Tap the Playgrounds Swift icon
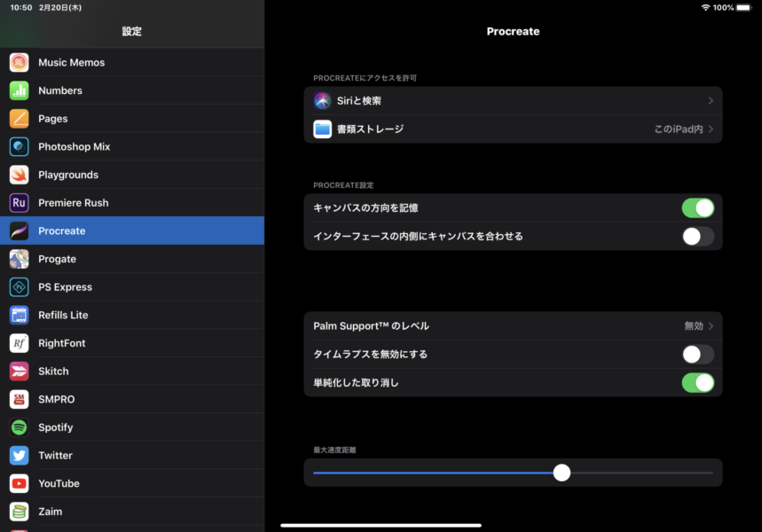This screenshot has height=532, width=762. pyautogui.click(x=19, y=175)
